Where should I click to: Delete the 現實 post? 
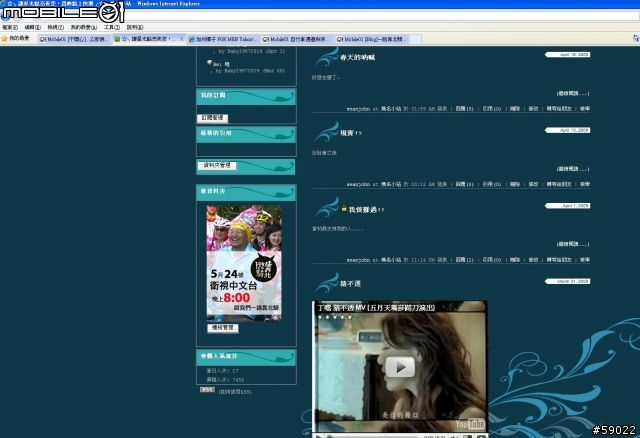pyautogui.click(x=515, y=184)
